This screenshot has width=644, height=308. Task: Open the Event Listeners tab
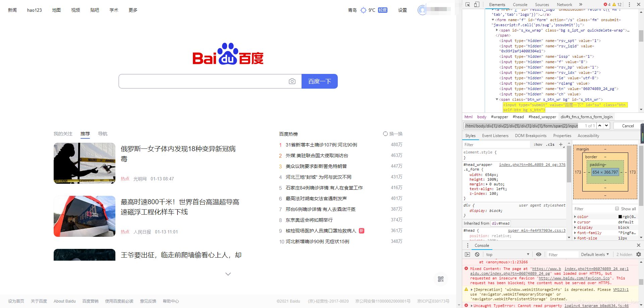[495, 135]
